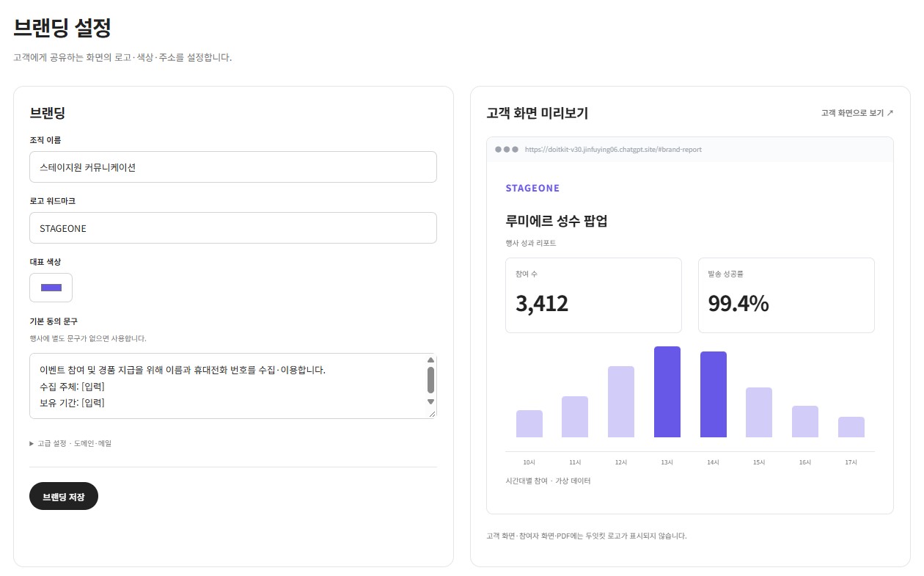Click the textarea resize handle corner
Viewport: 924px width, 576px height.
pyautogui.click(x=432, y=414)
